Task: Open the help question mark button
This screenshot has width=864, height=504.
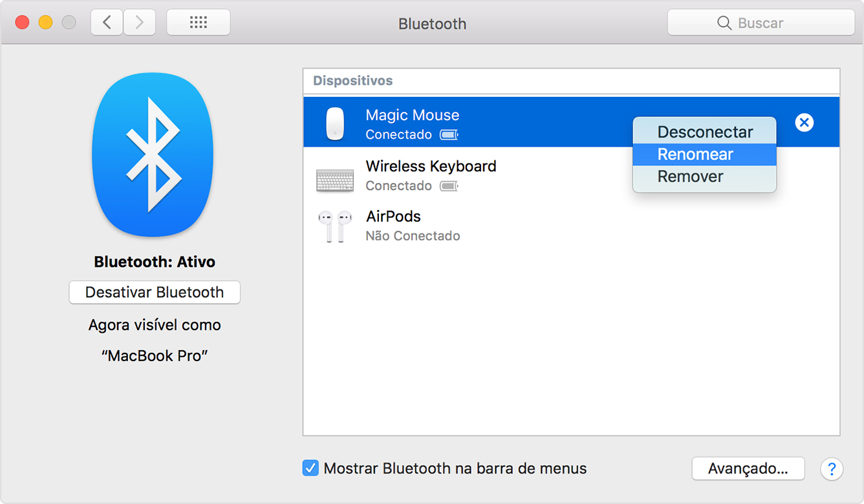Action: [832, 468]
